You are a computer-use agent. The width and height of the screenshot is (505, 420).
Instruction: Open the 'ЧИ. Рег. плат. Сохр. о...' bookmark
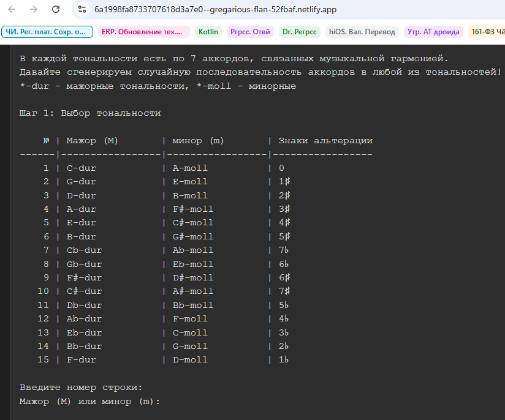click(47, 32)
